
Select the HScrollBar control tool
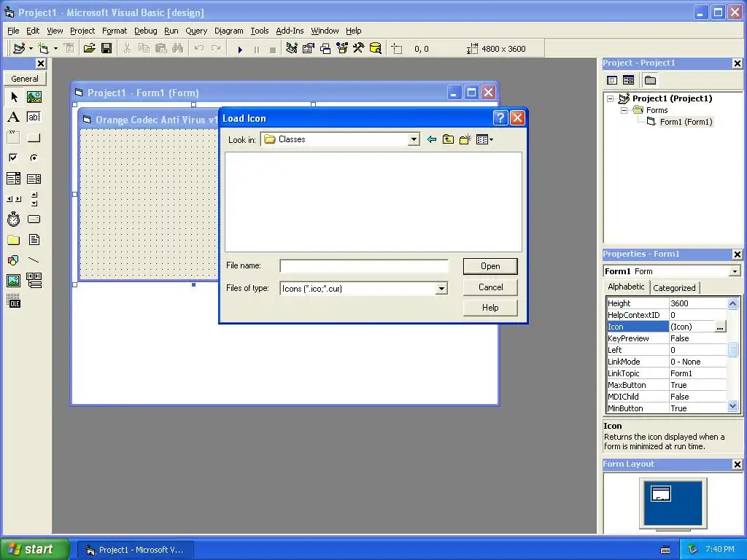coord(14,199)
